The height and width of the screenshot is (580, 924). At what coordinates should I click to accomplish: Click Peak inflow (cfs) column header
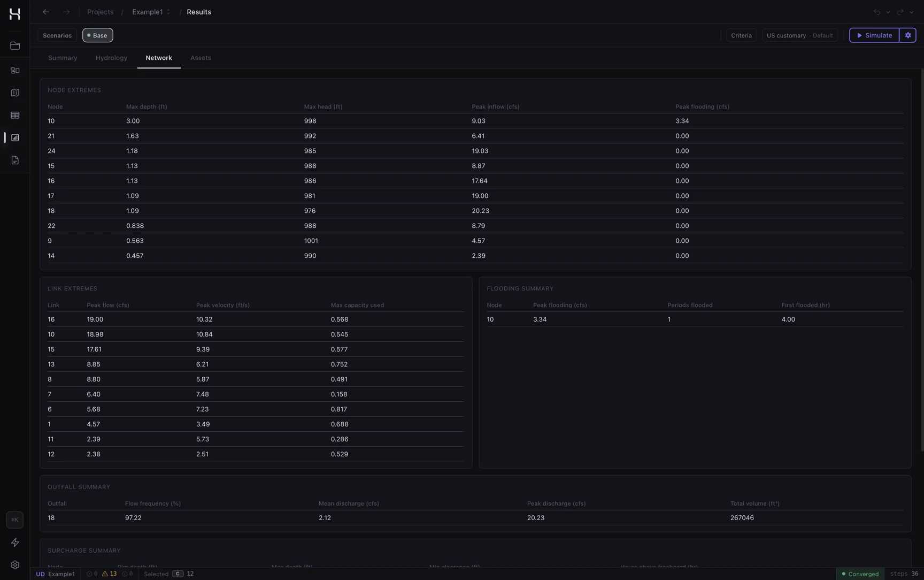point(495,107)
